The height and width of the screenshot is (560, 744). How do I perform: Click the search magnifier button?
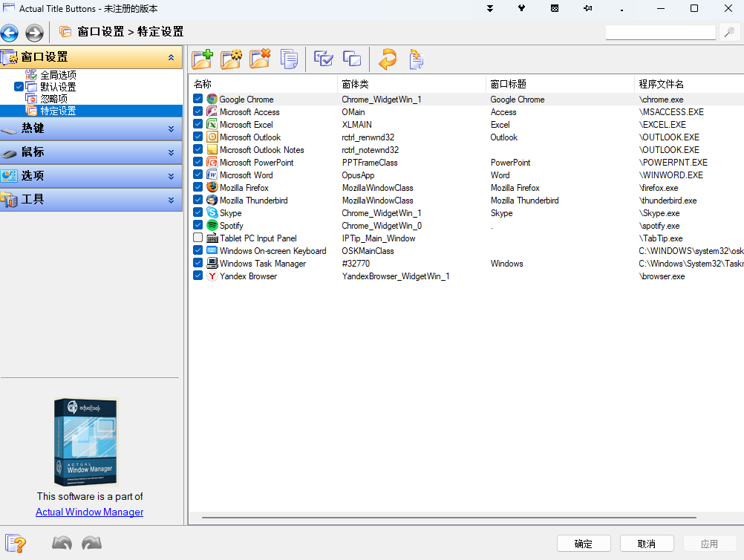(x=729, y=32)
